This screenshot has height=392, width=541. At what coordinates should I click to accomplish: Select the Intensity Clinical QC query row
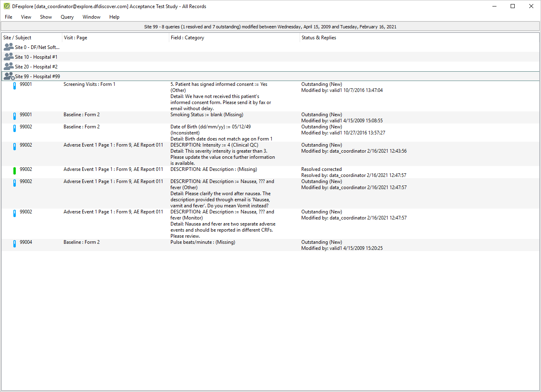click(x=270, y=154)
